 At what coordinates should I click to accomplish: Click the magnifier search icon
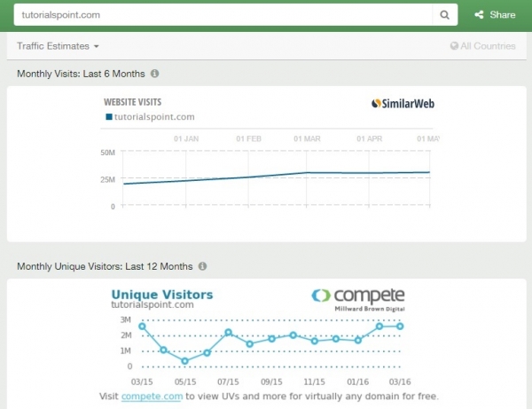(444, 15)
